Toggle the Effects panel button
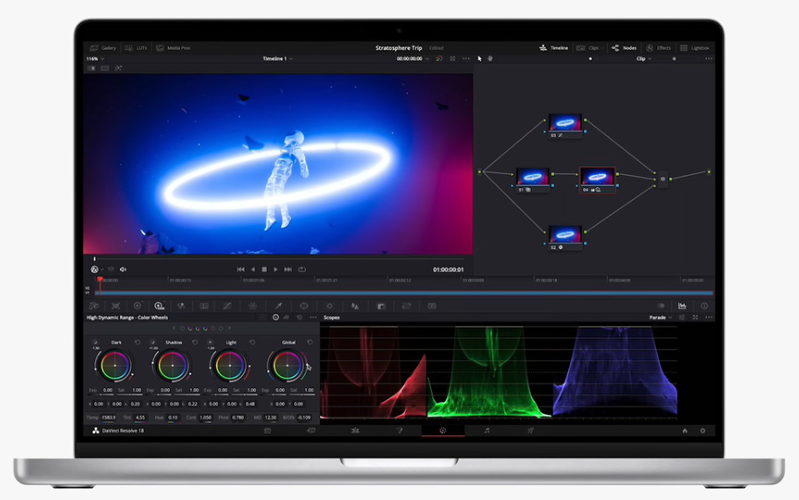799x500 pixels. 658,48
